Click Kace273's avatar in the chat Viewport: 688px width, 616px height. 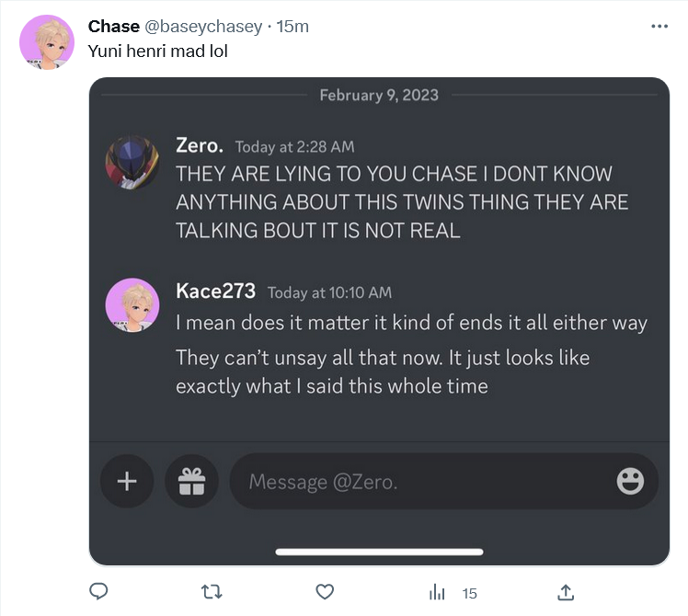pos(132,305)
